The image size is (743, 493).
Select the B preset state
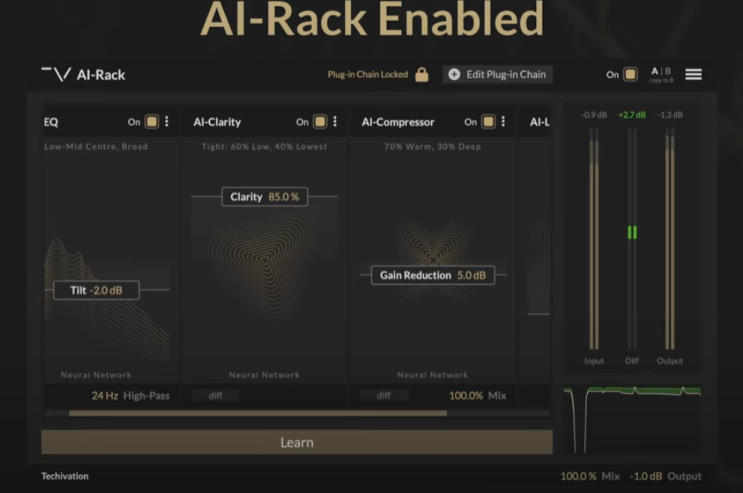[668, 72]
